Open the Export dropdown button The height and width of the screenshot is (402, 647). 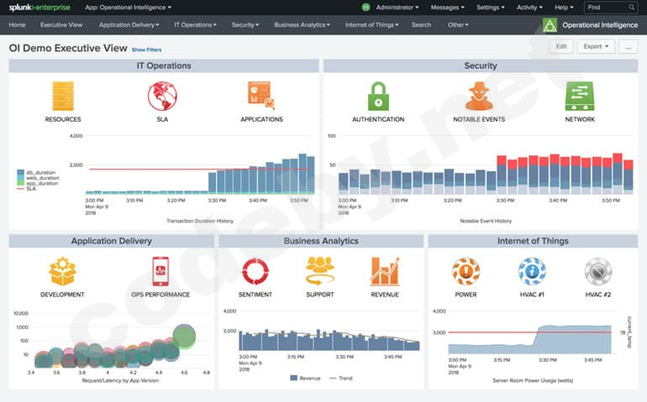pyautogui.click(x=596, y=47)
